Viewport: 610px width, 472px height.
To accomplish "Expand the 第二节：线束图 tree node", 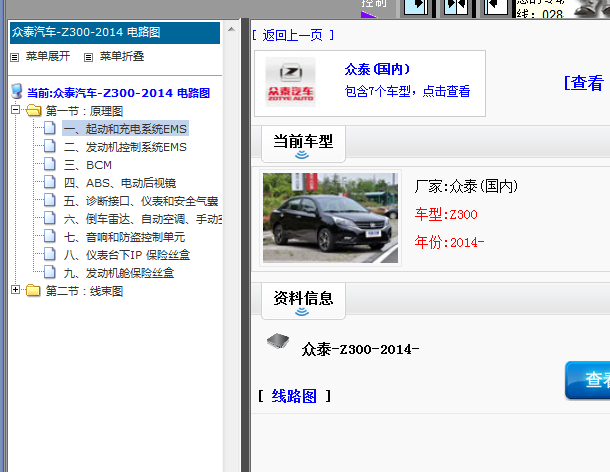I will click(x=16, y=290).
